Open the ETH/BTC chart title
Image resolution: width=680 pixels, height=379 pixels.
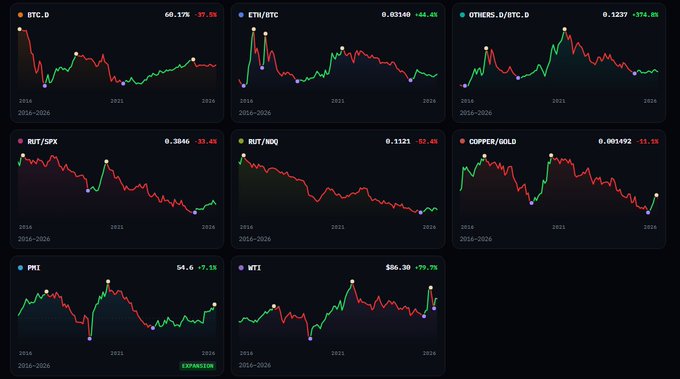point(263,15)
